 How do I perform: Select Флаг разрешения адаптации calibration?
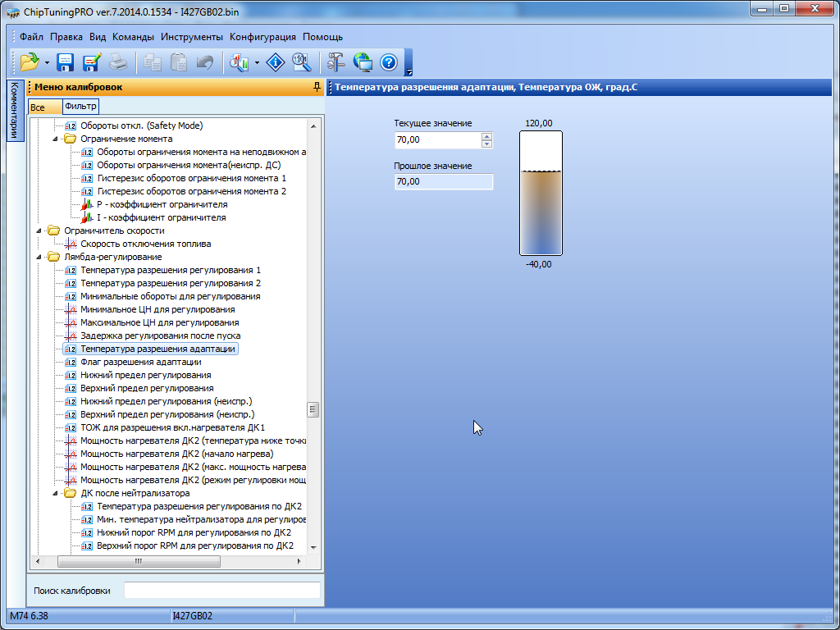click(x=140, y=362)
